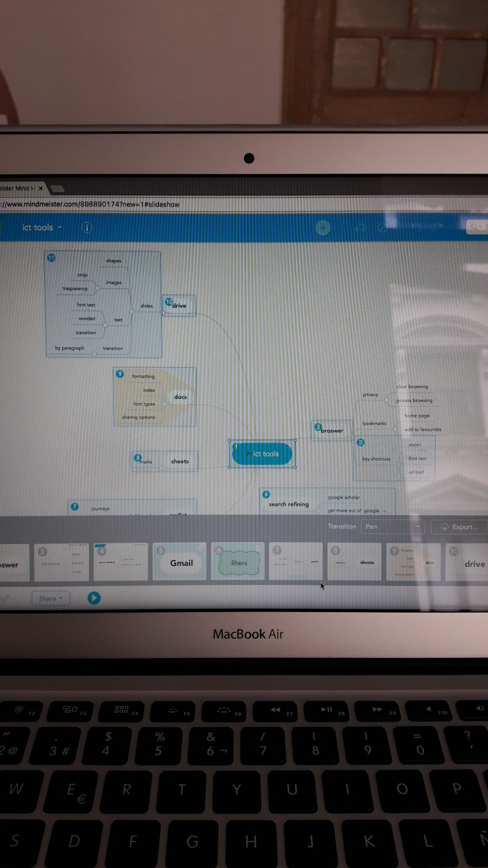Select the index node

click(x=149, y=390)
